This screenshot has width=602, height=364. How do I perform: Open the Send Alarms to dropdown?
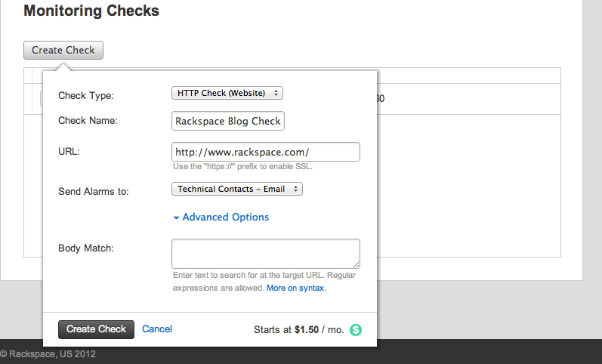click(x=237, y=189)
